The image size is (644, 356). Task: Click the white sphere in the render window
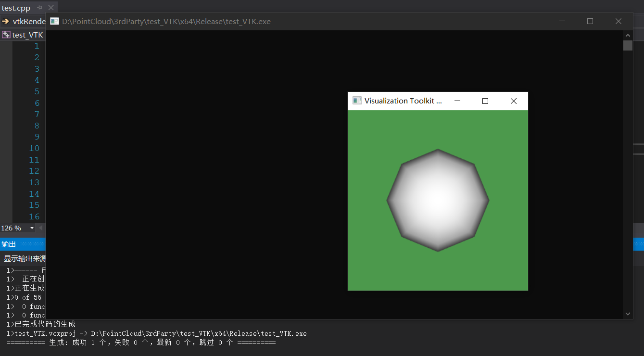pyautogui.click(x=438, y=199)
